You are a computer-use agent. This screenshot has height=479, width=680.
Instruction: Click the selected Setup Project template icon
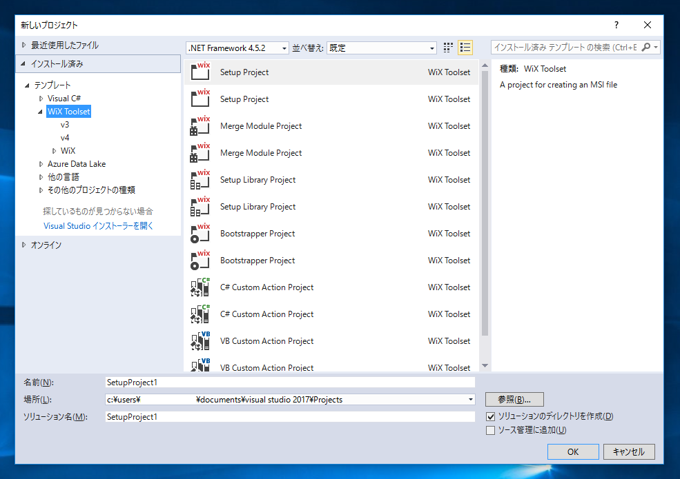click(x=200, y=72)
